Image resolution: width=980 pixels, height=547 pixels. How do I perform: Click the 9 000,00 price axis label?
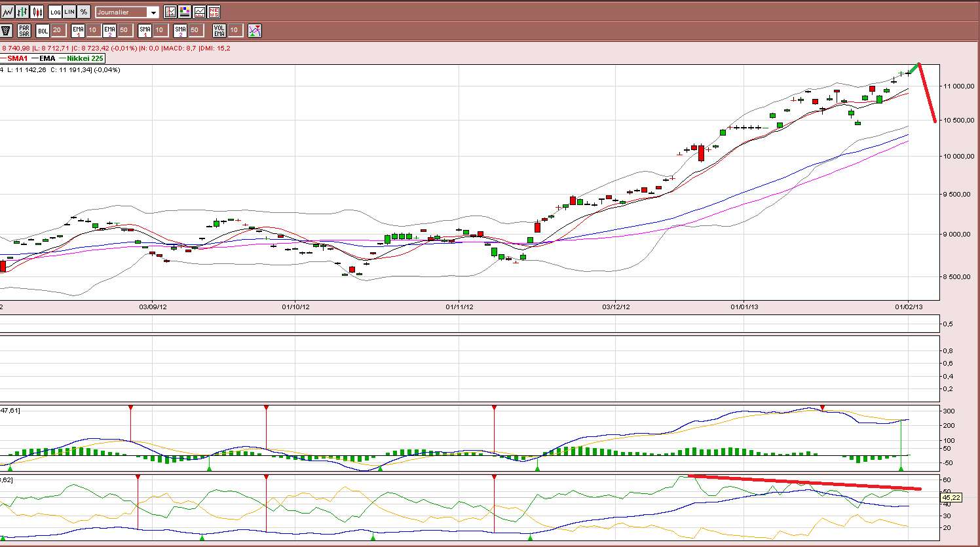pos(958,235)
